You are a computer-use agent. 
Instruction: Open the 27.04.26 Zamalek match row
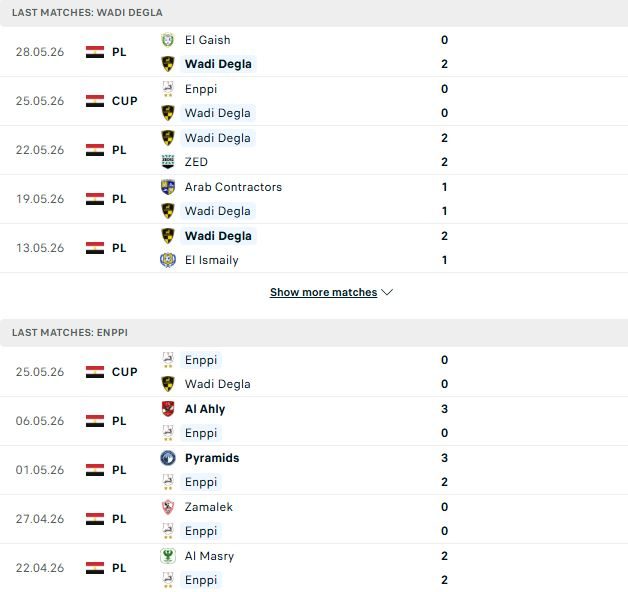(314, 519)
